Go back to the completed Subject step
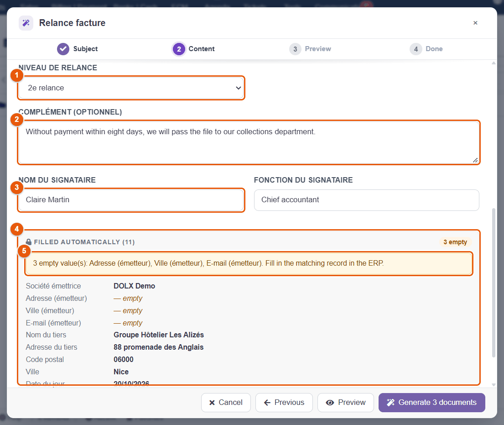Viewport: 504px width, 425px height. pos(77,49)
